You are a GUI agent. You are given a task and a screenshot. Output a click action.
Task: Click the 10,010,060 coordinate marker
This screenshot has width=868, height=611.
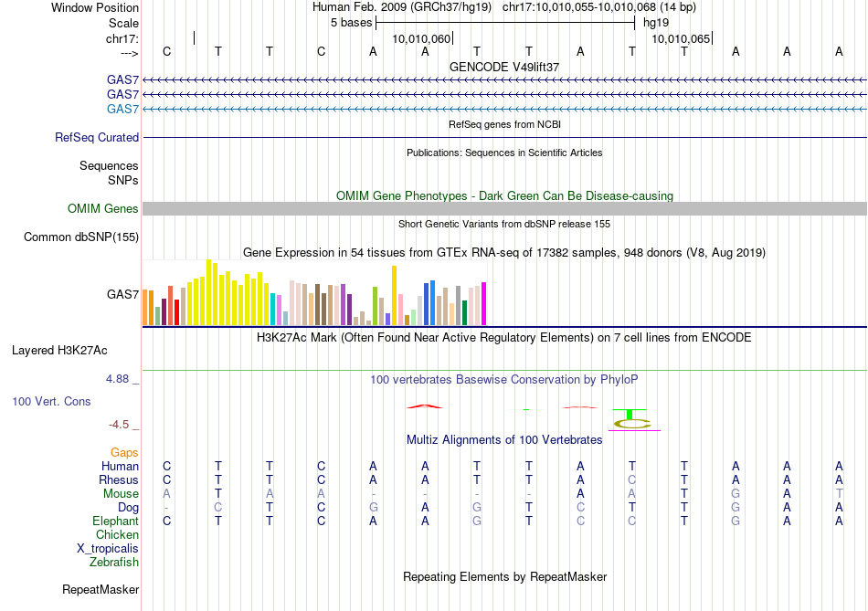coord(421,38)
